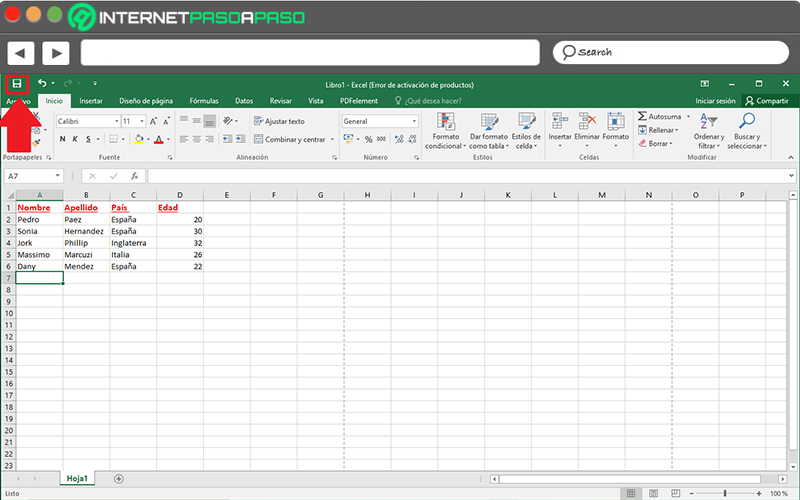800x500 pixels.
Task: Click the text orientation icon
Action: point(228,121)
